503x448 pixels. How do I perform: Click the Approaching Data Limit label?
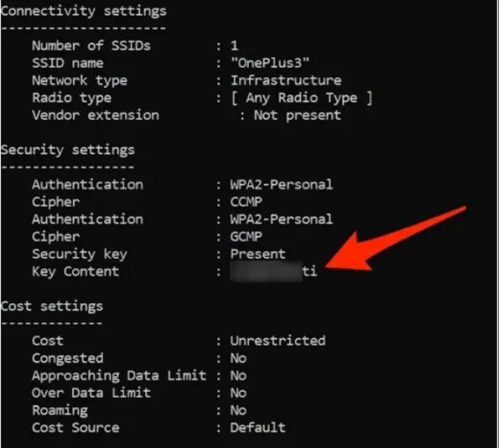(x=119, y=375)
